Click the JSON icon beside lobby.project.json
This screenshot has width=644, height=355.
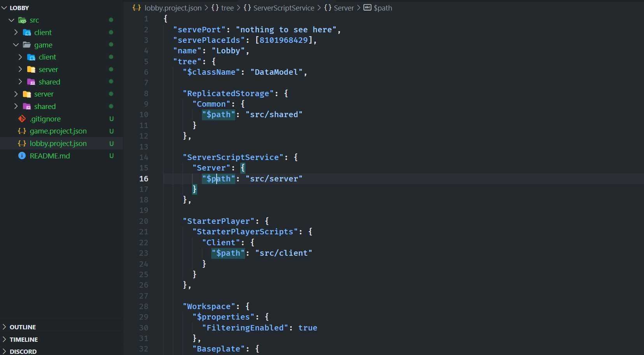pyautogui.click(x=22, y=143)
